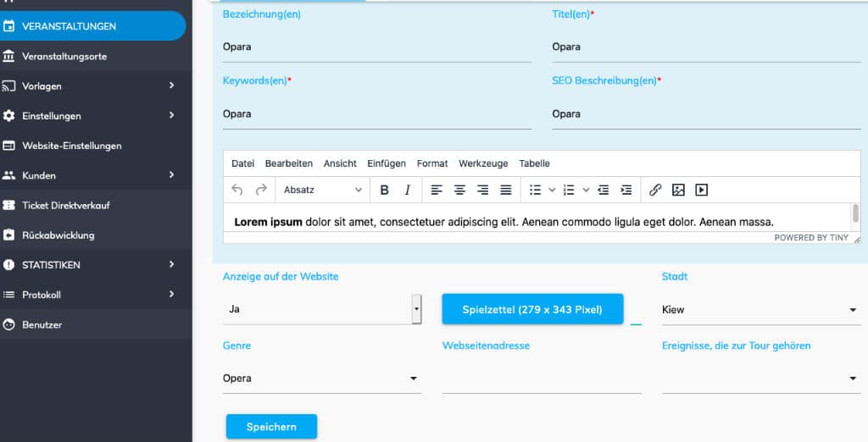Open the Tabelle editor menu

pyautogui.click(x=534, y=163)
